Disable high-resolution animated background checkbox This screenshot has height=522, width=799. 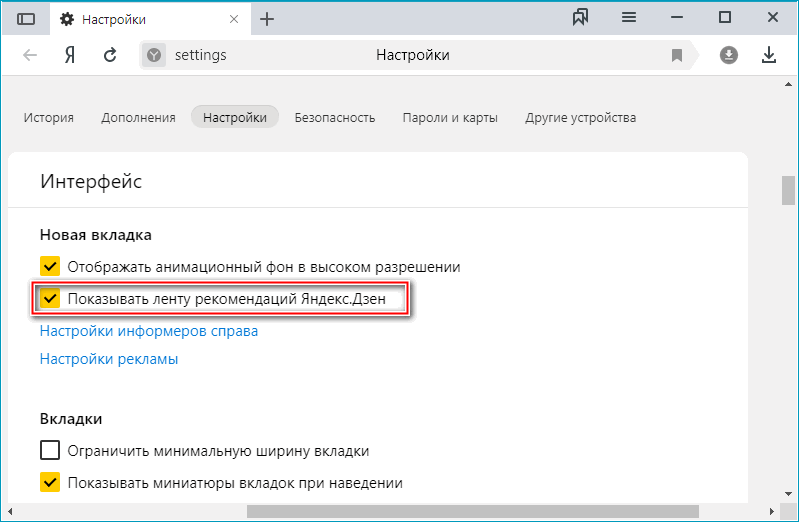50,266
